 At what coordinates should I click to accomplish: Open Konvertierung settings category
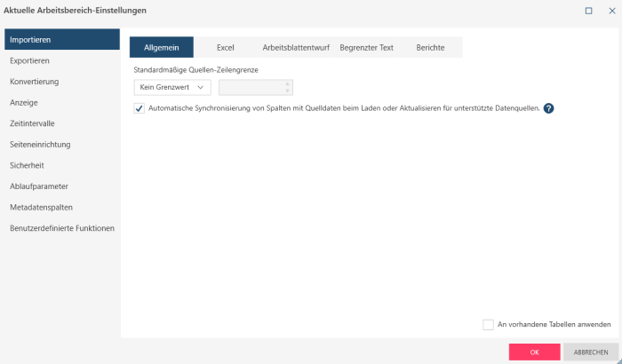pos(34,82)
